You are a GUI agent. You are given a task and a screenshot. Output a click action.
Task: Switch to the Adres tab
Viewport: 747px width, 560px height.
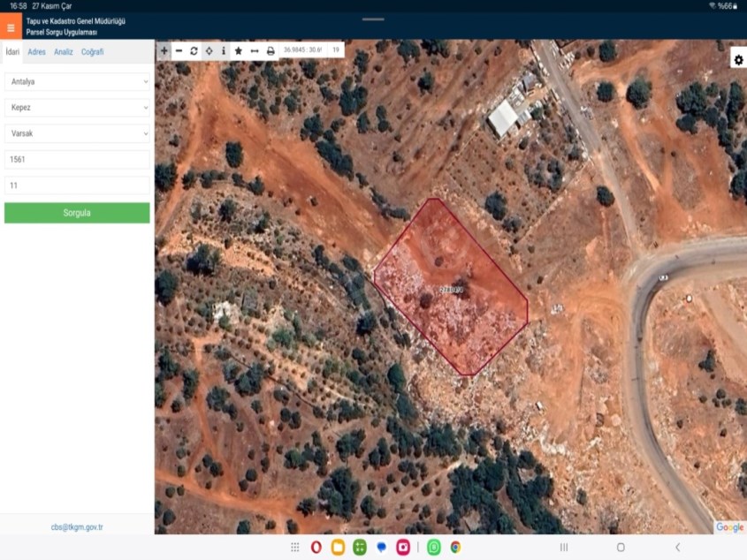pos(36,52)
